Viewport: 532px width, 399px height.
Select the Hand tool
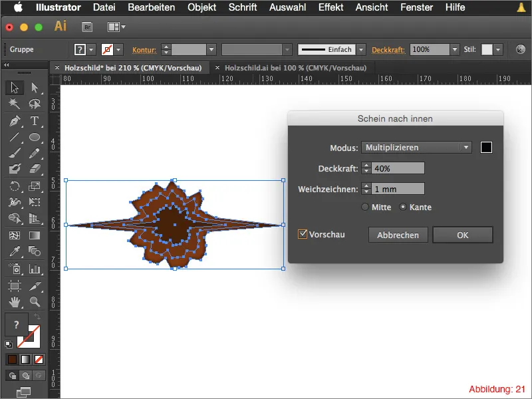click(15, 302)
